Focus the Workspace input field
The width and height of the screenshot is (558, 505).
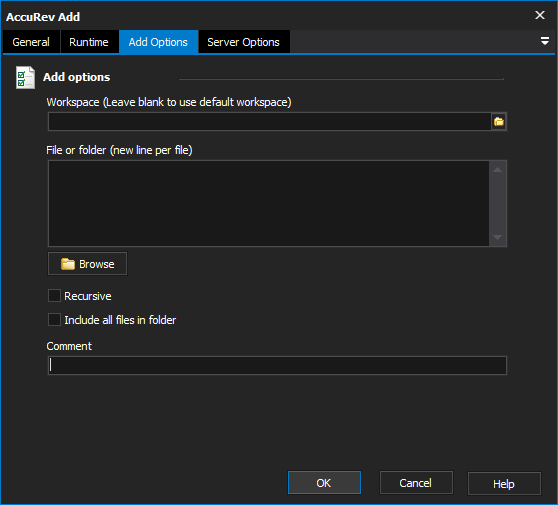[x=270, y=122]
